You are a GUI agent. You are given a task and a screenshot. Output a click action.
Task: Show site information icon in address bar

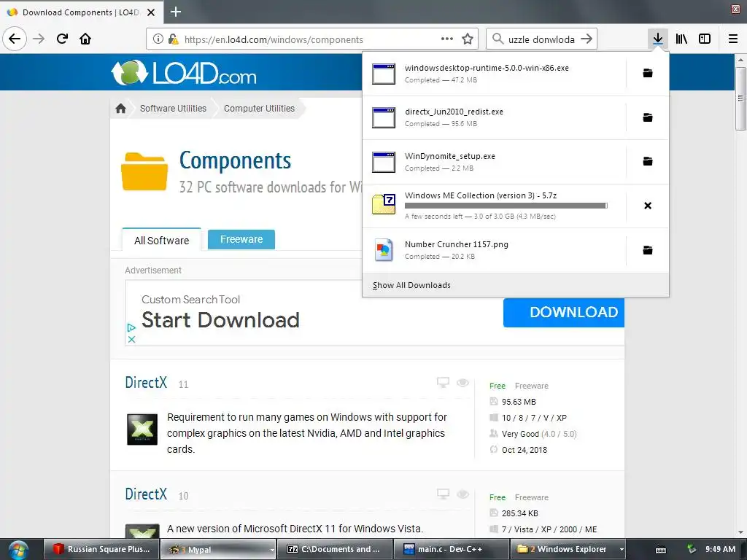(158, 39)
